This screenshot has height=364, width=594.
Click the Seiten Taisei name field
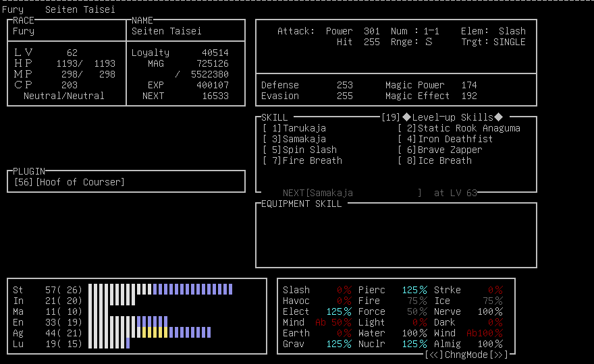166,31
